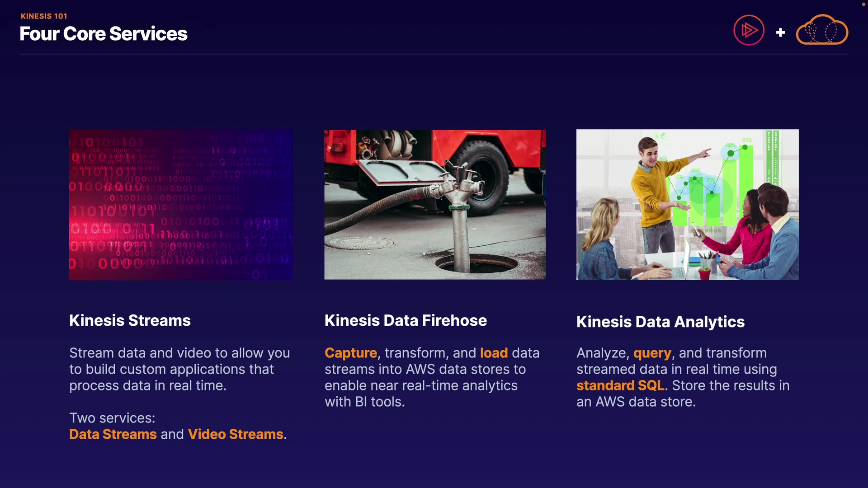Click the orange Video Streams text

236,434
